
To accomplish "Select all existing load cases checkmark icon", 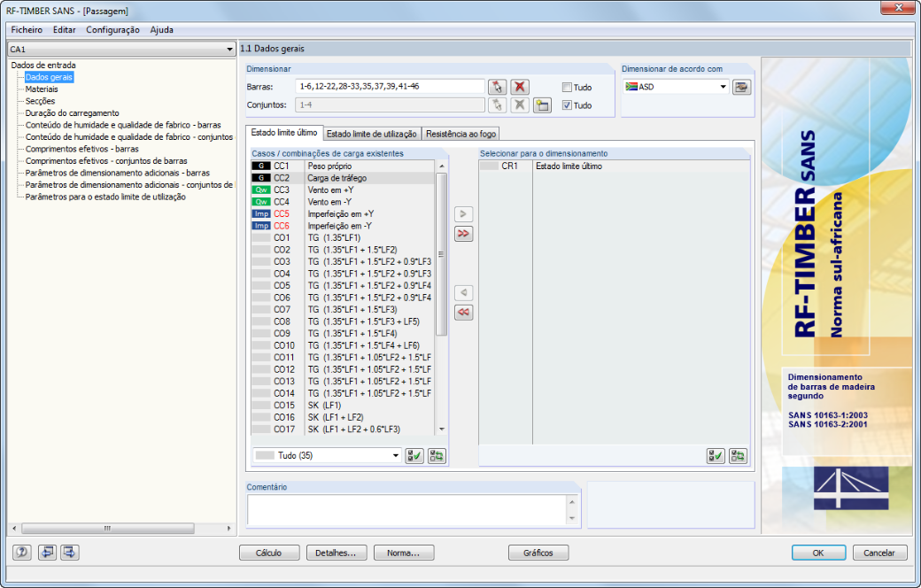I will point(414,456).
